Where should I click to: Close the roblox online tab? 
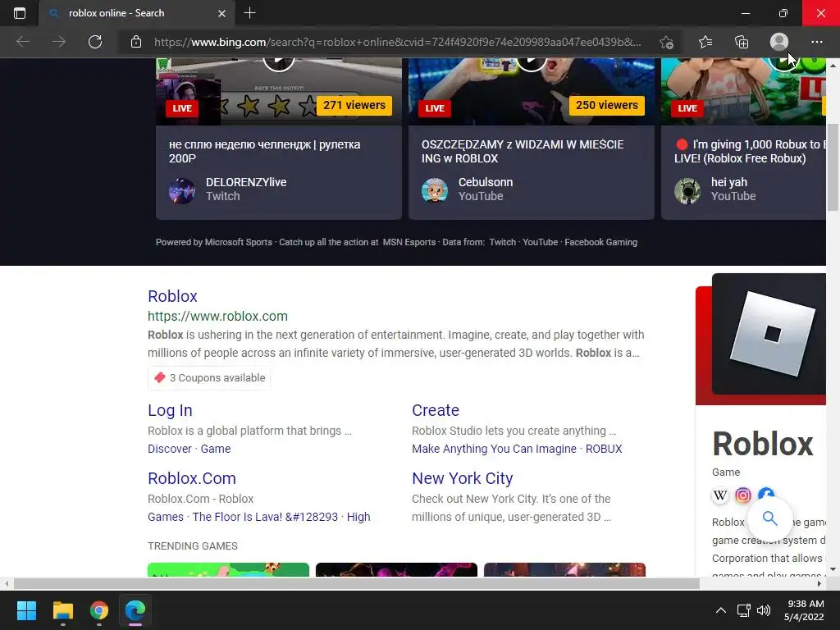221,13
